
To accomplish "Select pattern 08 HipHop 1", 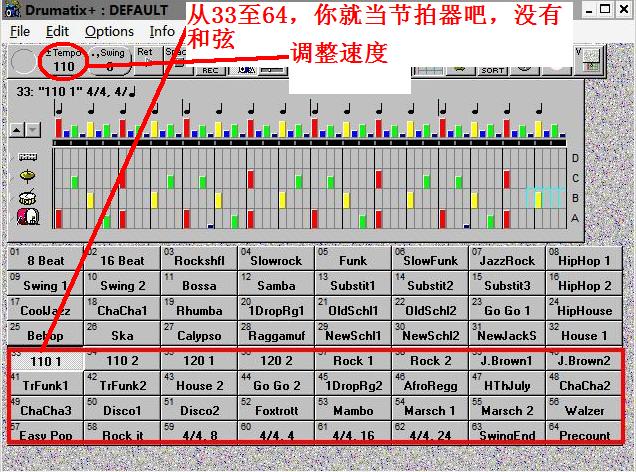I will click(x=584, y=258).
